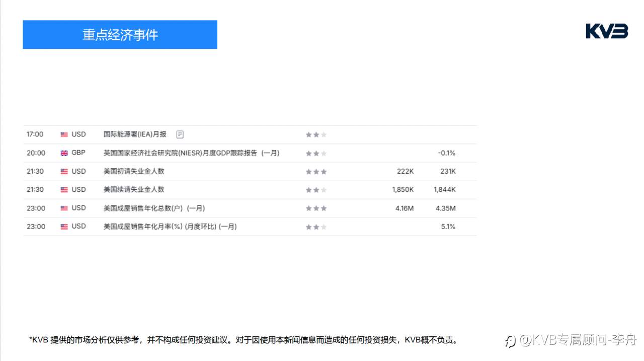
Task: Select the 重点经济事件 header tab
Action: click(x=120, y=34)
